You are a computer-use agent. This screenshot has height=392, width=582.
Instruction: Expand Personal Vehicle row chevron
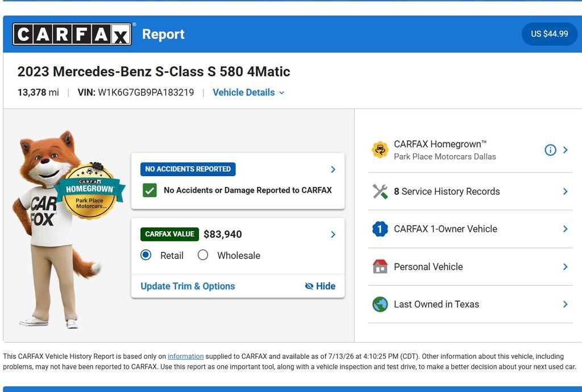tap(566, 266)
